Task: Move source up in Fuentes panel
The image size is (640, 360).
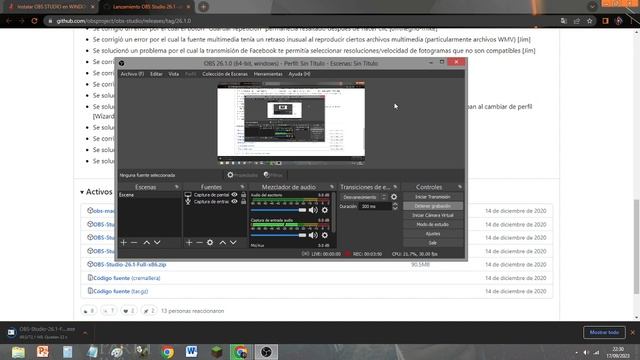Action: click(x=222, y=242)
